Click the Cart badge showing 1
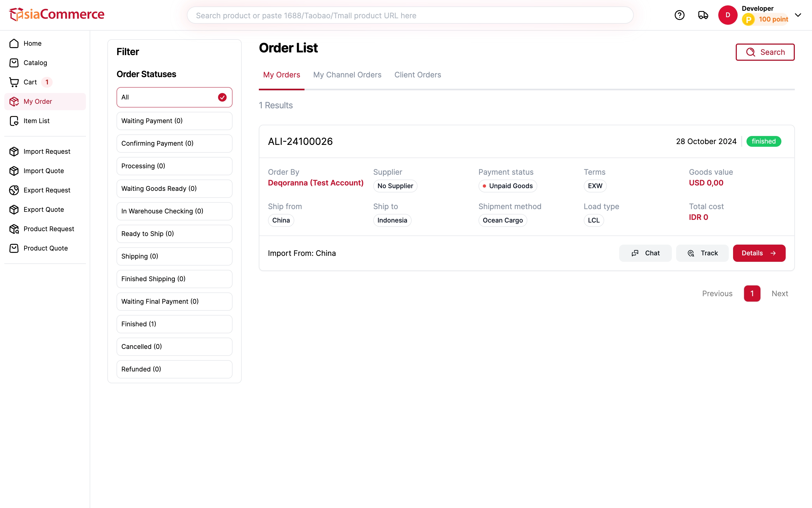Screen dimensions: 812x508 (x=47, y=82)
